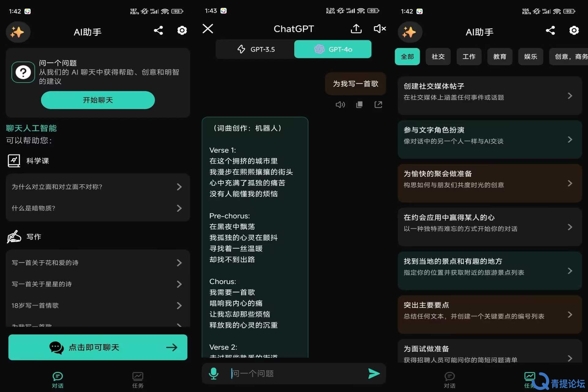Play message aloud with speaker icon under the message

(340, 105)
